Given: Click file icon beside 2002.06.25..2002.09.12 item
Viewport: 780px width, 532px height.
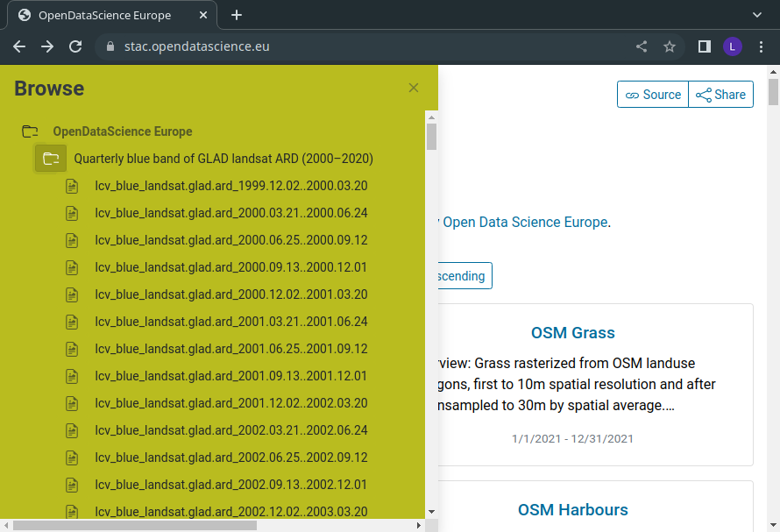Looking at the screenshot, I should [x=72, y=458].
